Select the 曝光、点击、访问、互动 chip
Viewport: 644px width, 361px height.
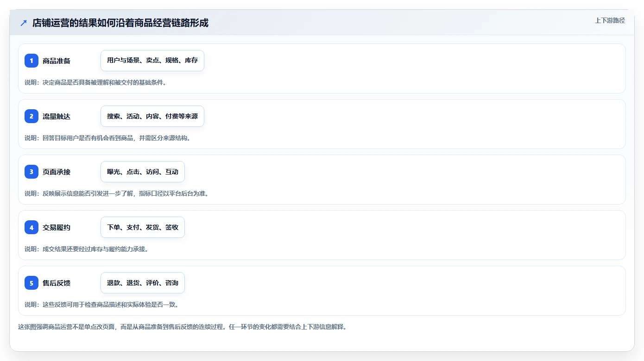pyautogui.click(x=143, y=172)
